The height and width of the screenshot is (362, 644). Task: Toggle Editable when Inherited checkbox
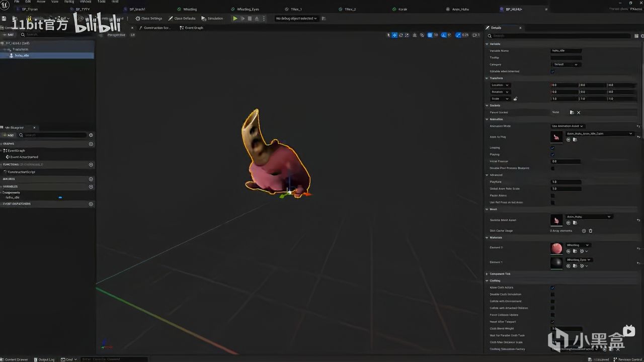[x=552, y=71]
